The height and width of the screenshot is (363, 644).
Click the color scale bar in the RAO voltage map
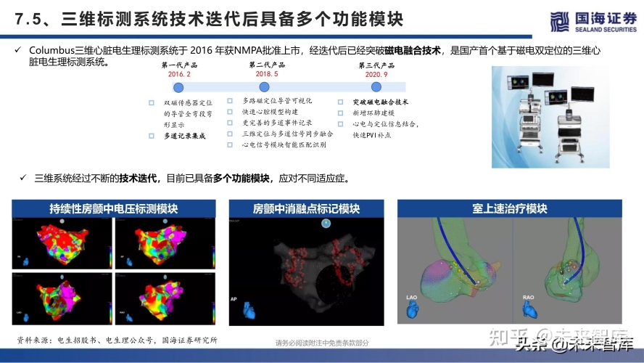213,312
